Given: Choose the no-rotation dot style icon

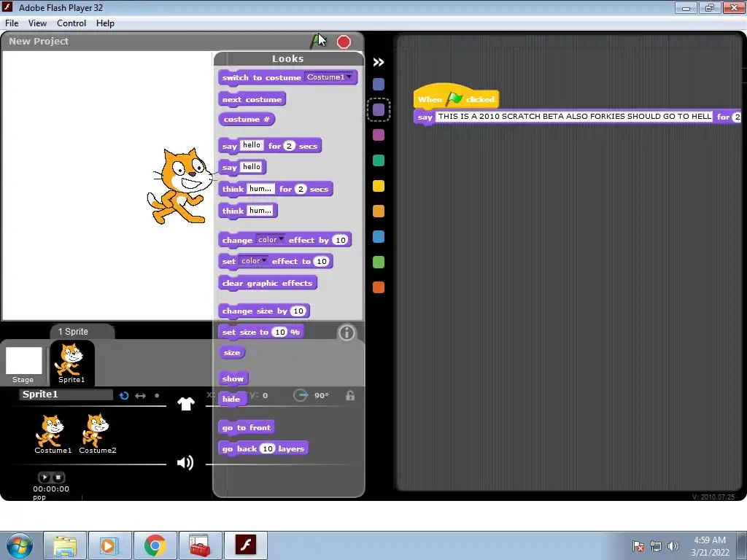Looking at the screenshot, I should [x=157, y=395].
